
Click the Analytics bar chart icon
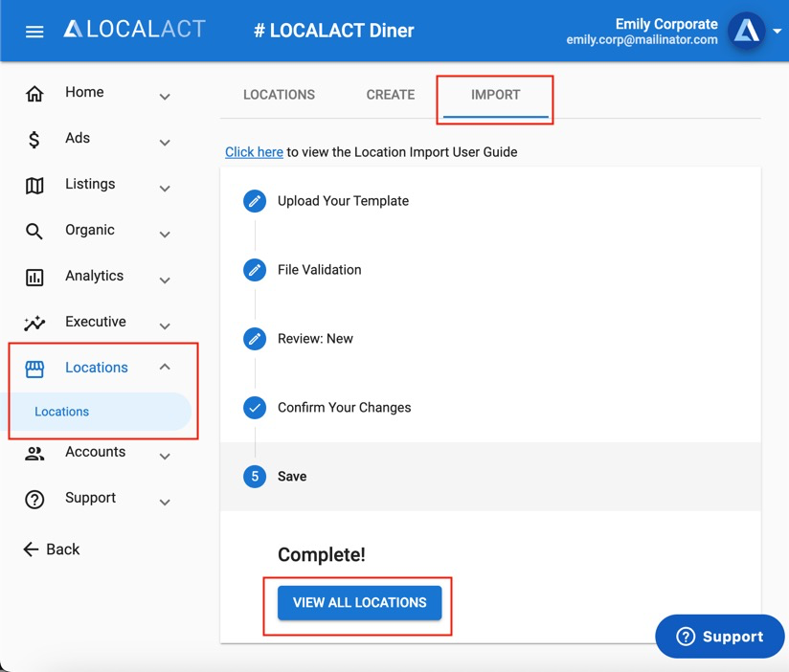[x=34, y=278]
